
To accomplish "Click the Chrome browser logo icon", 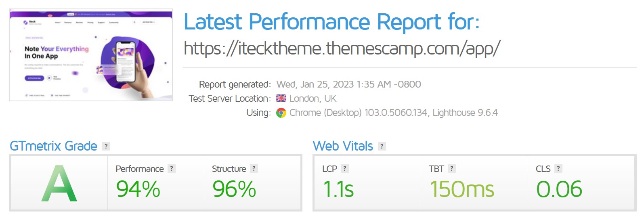I will click(281, 113).
